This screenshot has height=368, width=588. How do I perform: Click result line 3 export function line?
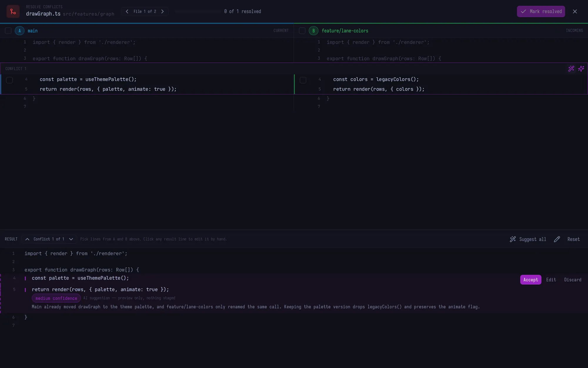pyautogui.click(x=82, y=270)
